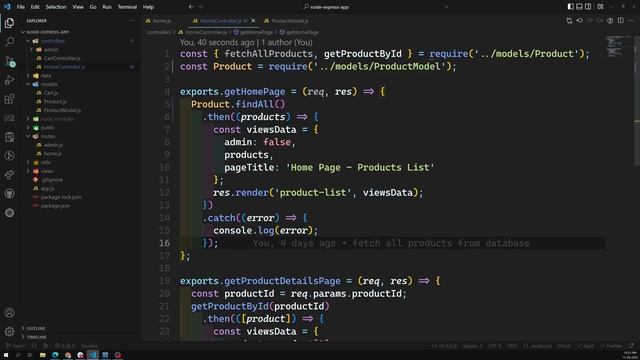Open the File menu

(20, 7)
